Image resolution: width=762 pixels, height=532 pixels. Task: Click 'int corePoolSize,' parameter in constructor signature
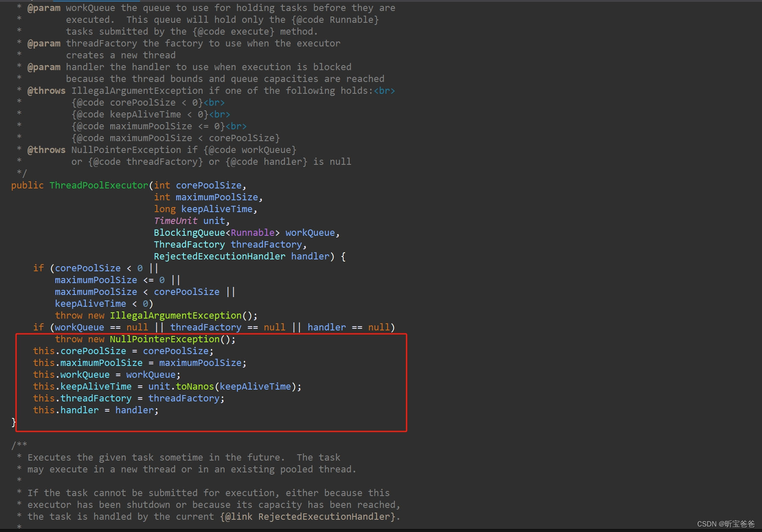point(200,186)
